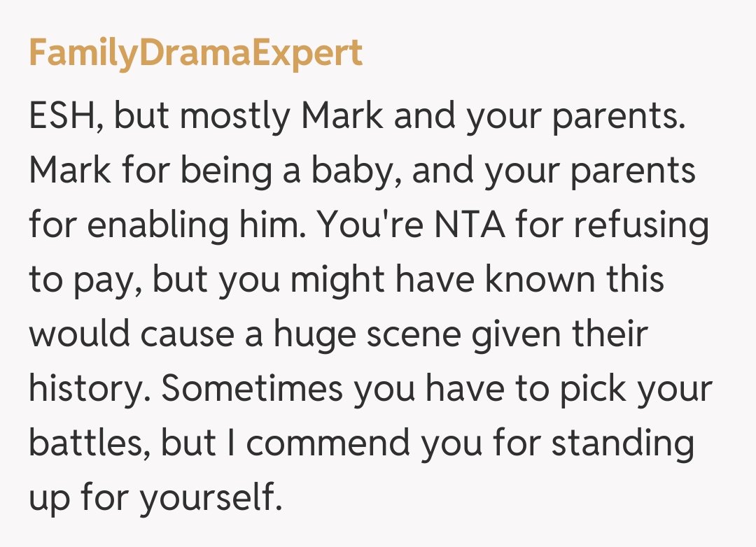Click the final word "yourself."
This screenshot has height=547, width=756.
point(209,498)
